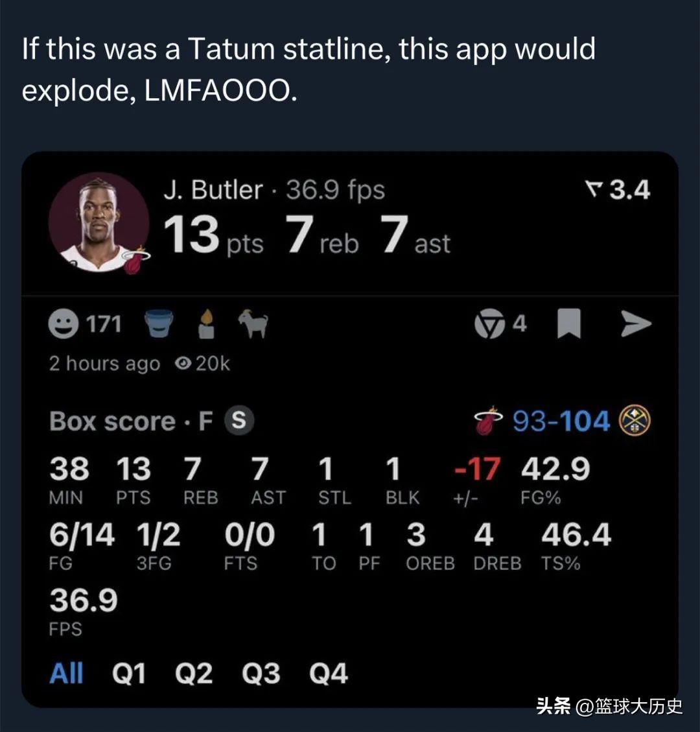Click the smiley reaction icon
Viewport: 700px width, 732px height.
(64, 324)
